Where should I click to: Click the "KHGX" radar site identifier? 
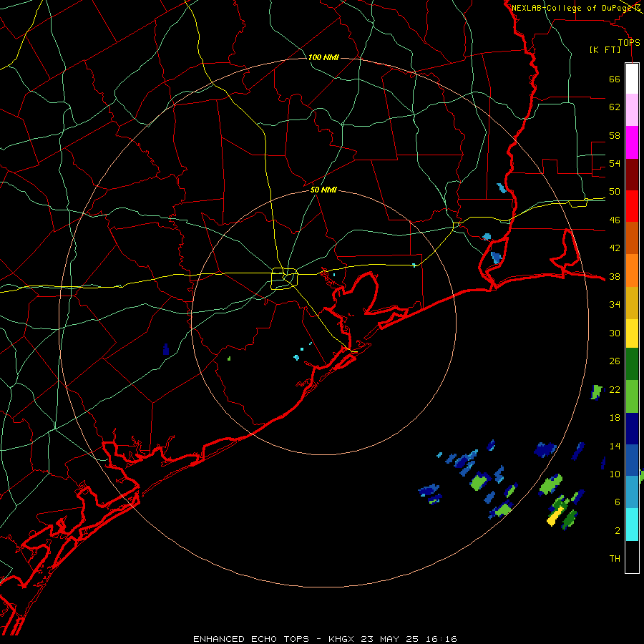point(343,639)
